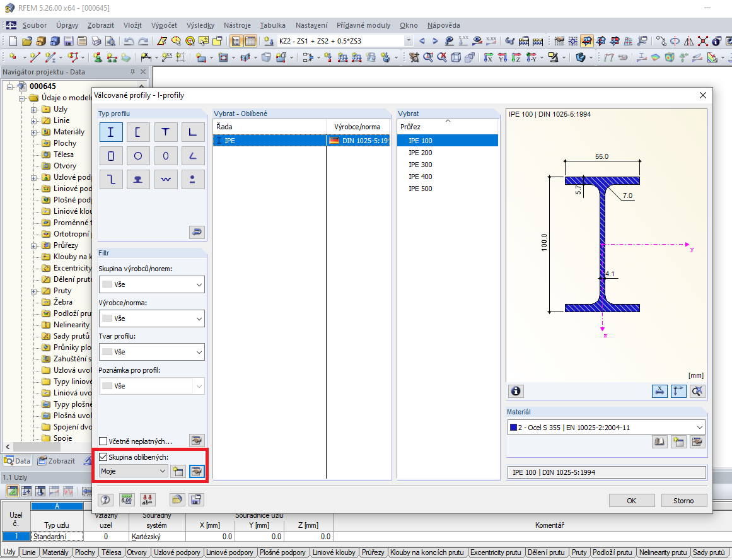Viewport: 732px width, 560px height.
Task: Edit the selected material icon
Action: (x=697, y=441)
